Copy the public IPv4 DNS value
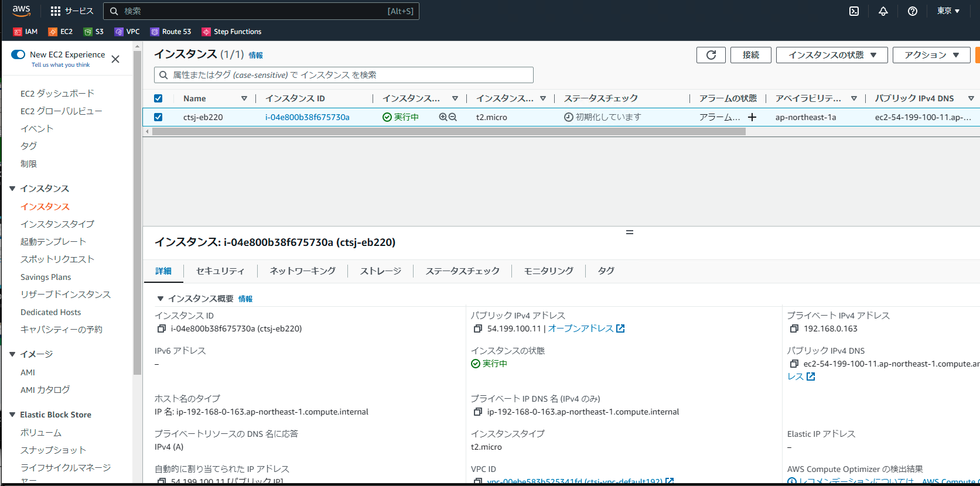This screenshot has width=980, height=486. coord(794,364)
